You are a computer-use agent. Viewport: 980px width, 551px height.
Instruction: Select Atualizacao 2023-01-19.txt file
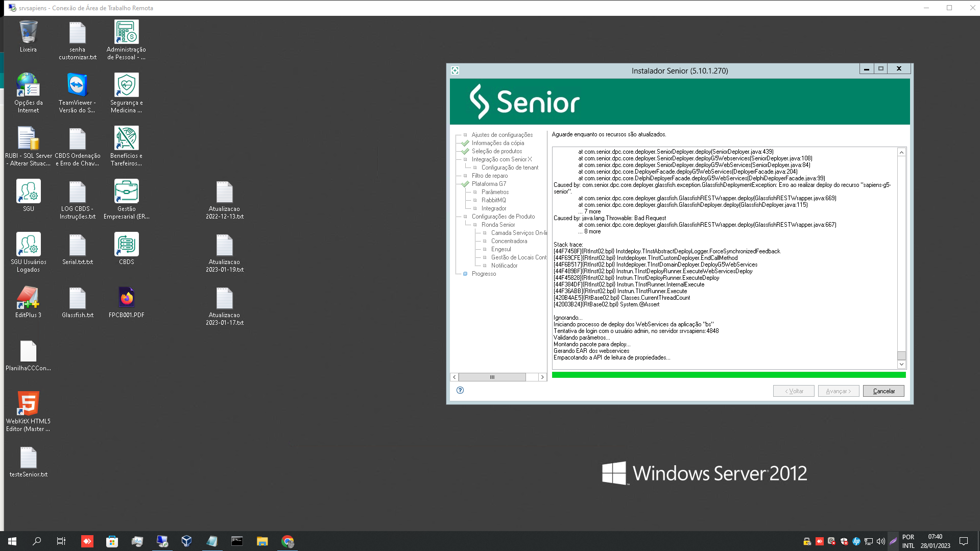pyautogui.click(x=224, y=253)
